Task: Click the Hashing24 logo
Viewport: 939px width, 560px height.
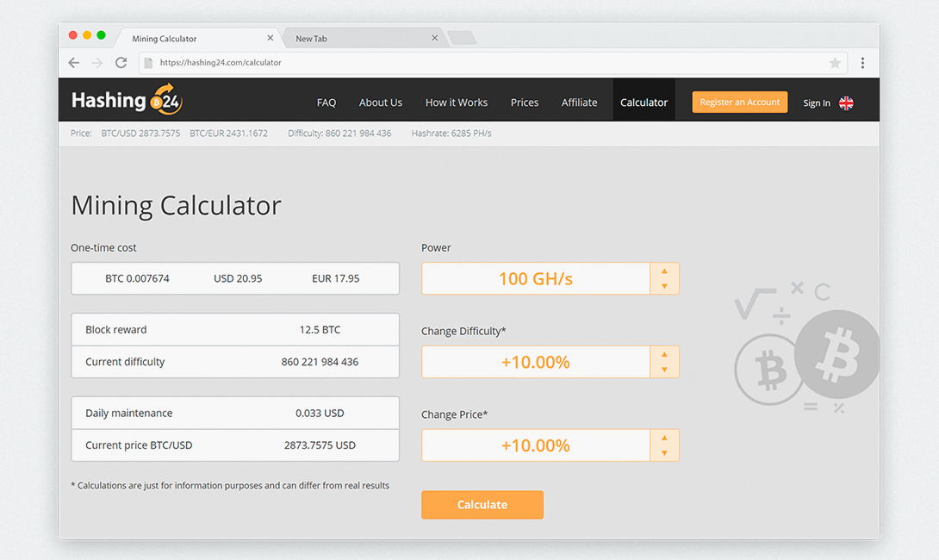Action: coord(127,99)
